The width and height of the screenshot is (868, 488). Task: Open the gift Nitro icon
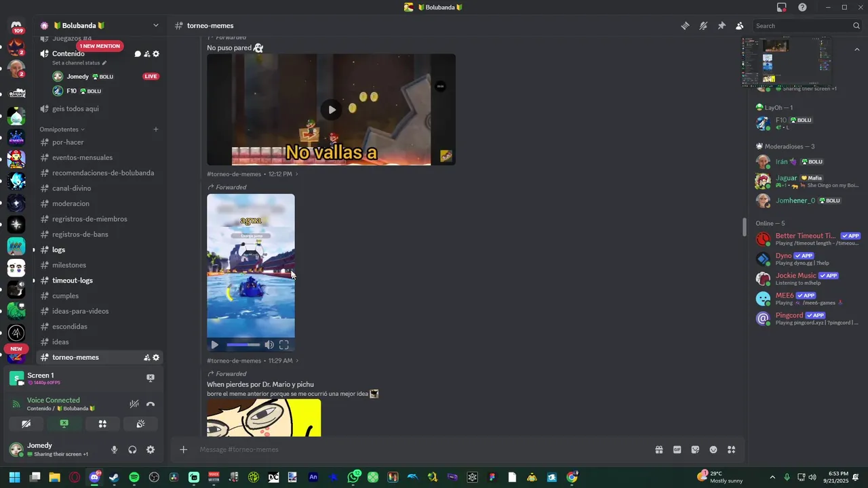(658, 449)
